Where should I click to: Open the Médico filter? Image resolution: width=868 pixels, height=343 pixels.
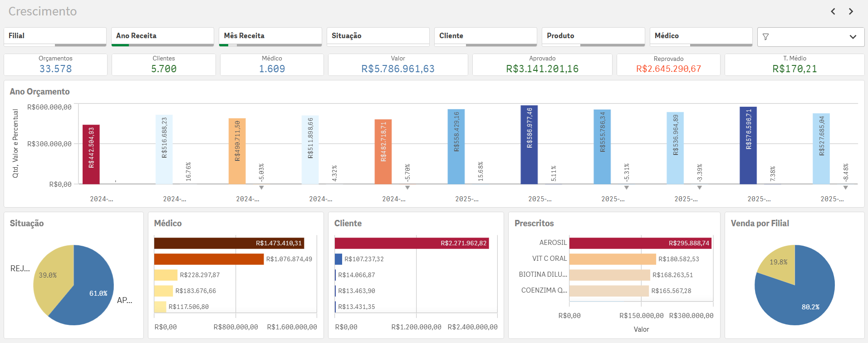701,36
